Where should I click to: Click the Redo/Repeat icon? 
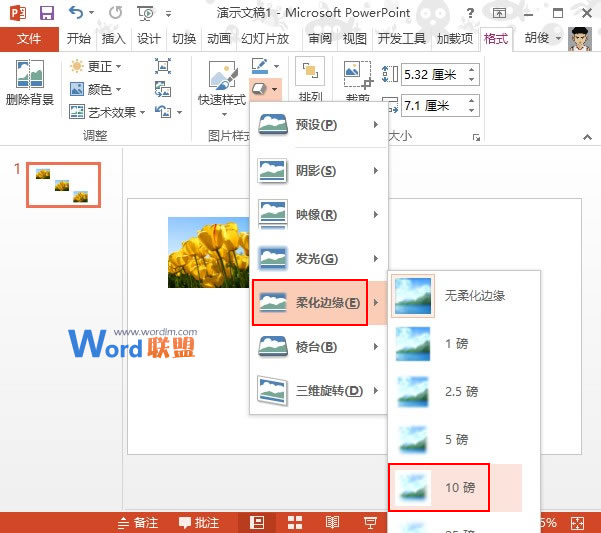click(115, 13)
